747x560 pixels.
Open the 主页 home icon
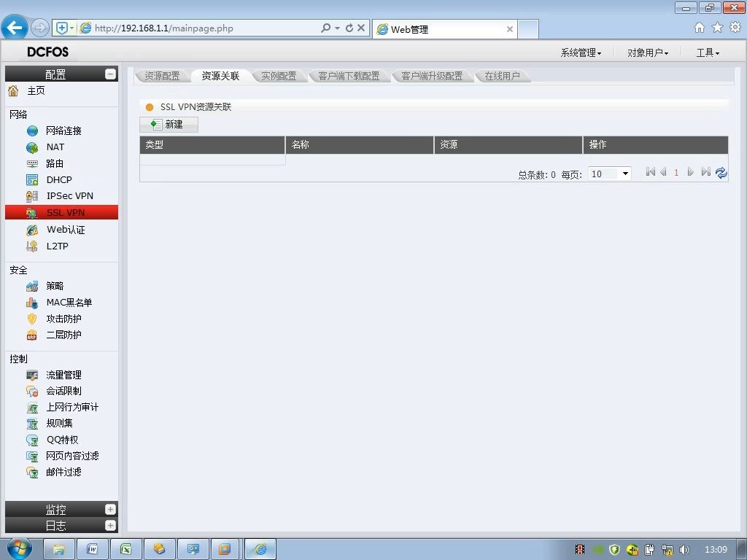13,90
